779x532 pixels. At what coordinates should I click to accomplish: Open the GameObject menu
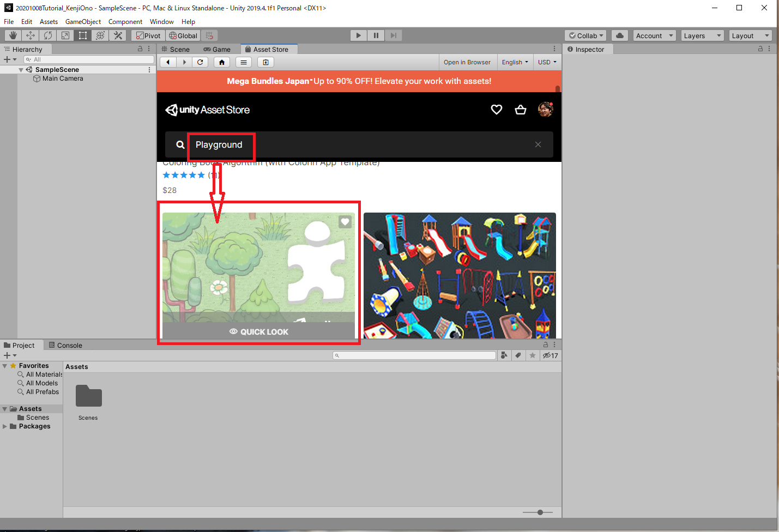pos(83,22)
